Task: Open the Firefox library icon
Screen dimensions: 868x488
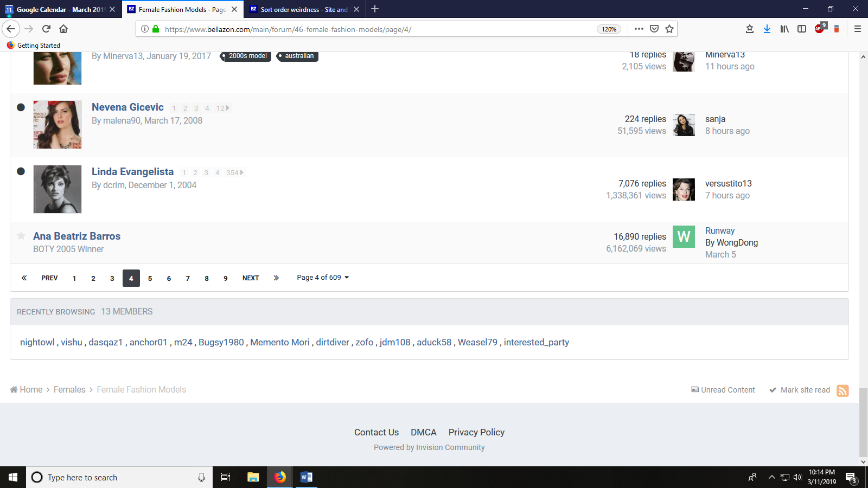Action: (784, 29)
